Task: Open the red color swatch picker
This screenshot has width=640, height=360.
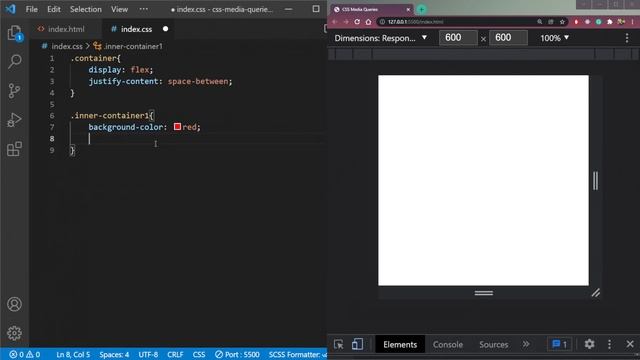Action: (177, 127)
